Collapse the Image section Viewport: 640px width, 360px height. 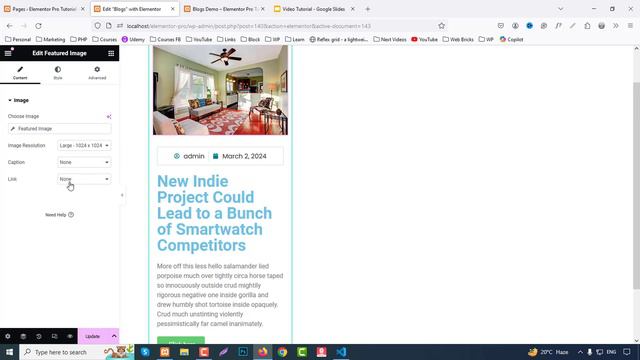point(18,100)
